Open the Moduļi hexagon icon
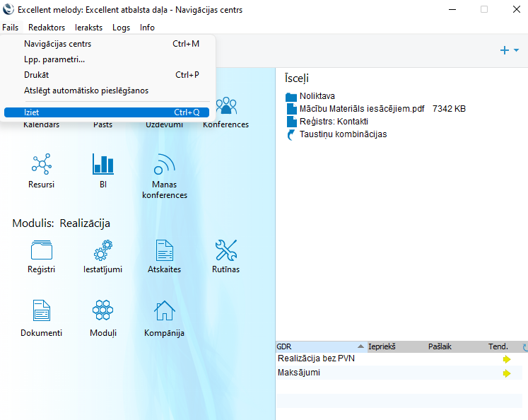The width and height of the screenshot is (528, 420). click(102, 311)
